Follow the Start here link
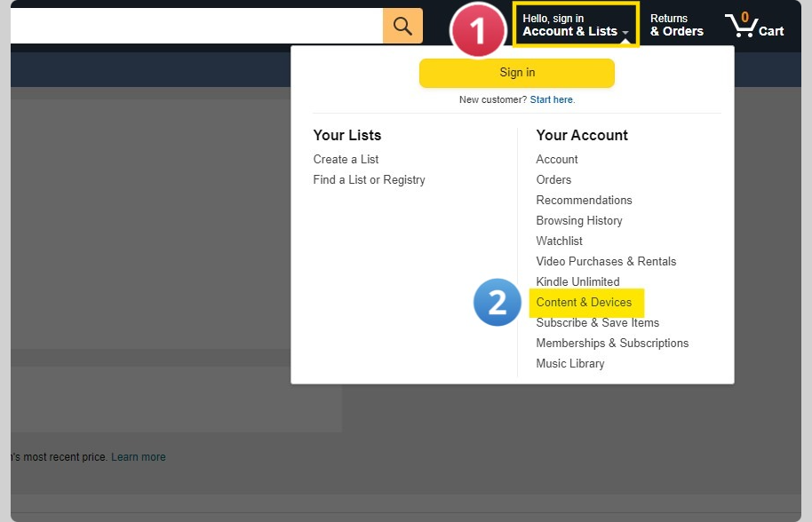The width and height of the screenshot is (812, 522). [x=551, y=99]
